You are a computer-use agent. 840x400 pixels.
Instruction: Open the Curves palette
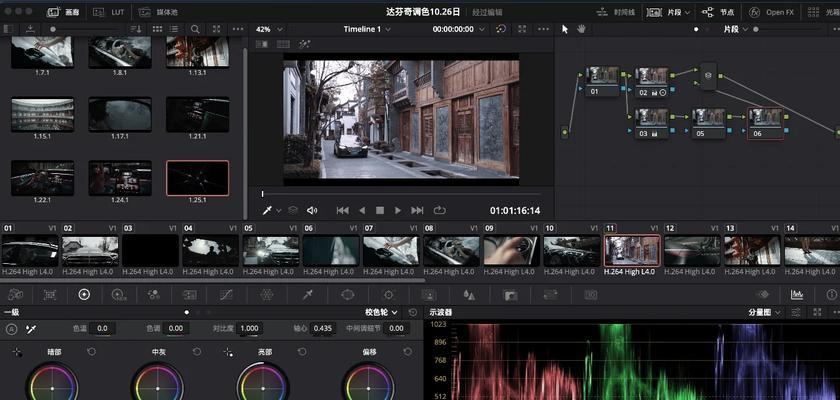pyautogui.click(x=227, y=295)
